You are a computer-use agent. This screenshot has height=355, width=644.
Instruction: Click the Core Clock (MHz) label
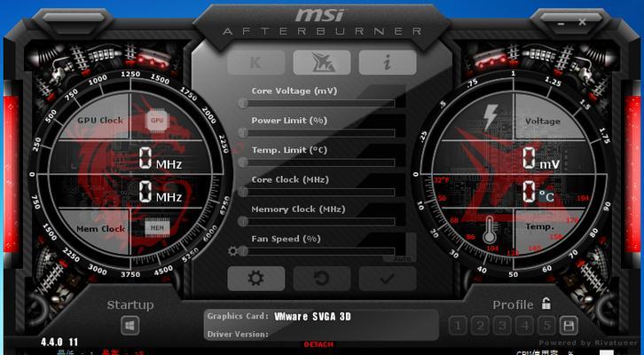[290, 180]
